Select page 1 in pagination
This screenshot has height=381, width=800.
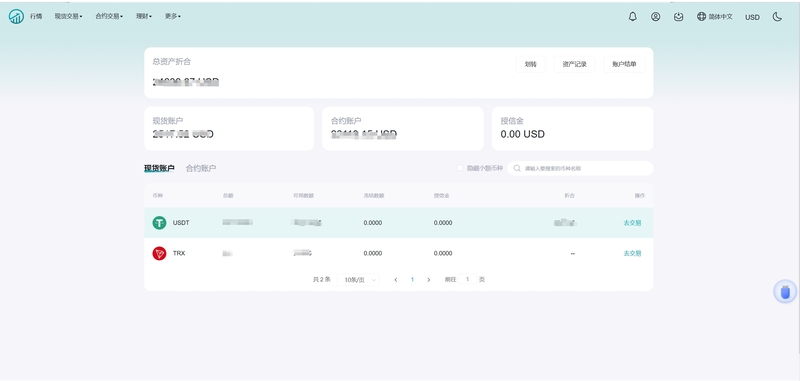pos(412,280)
